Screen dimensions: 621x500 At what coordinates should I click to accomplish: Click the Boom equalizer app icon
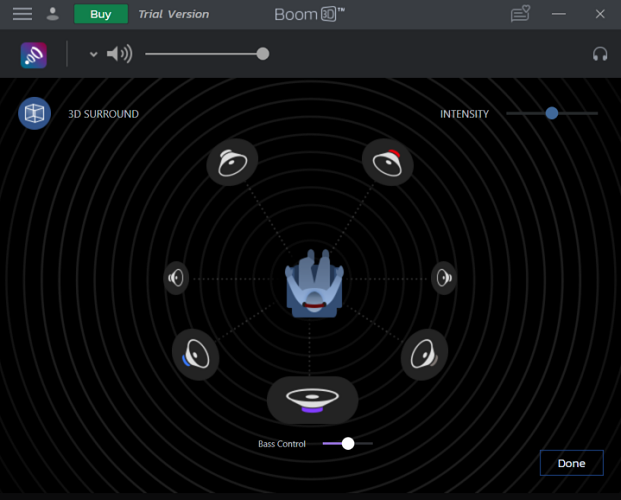[x=34, y=55]
